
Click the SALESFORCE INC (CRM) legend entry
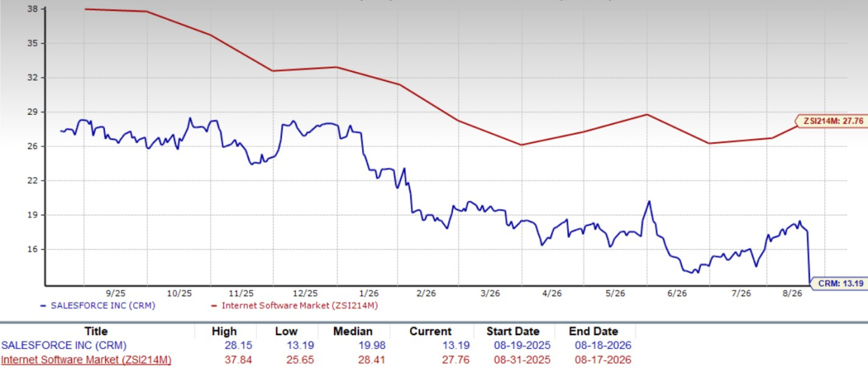tap(98, 306)
